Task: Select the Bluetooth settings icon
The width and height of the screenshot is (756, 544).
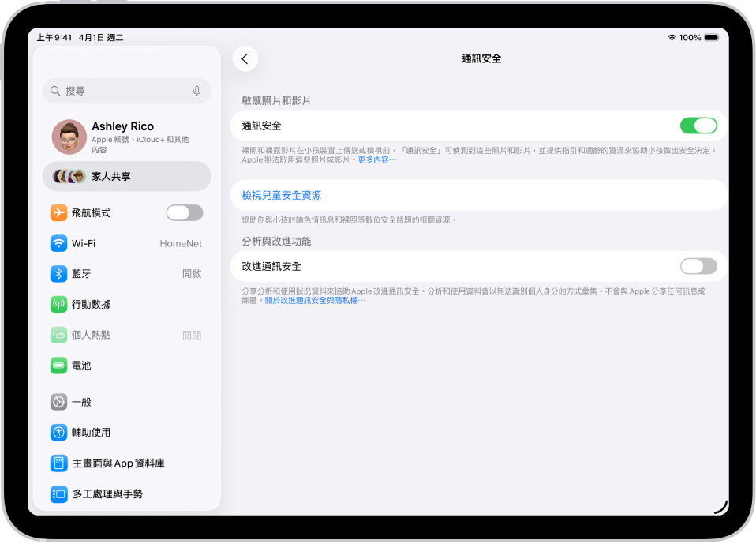Action: click(x=58, y=274)
